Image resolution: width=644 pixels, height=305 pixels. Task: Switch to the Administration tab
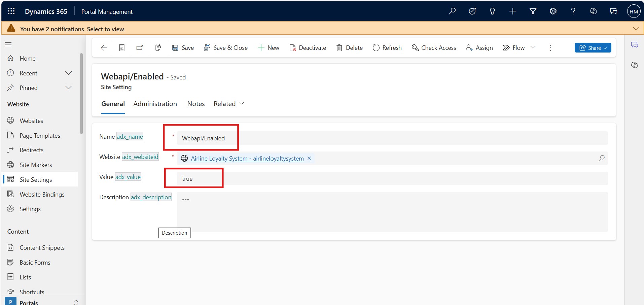pyautogui.click(x=155, y=104)
